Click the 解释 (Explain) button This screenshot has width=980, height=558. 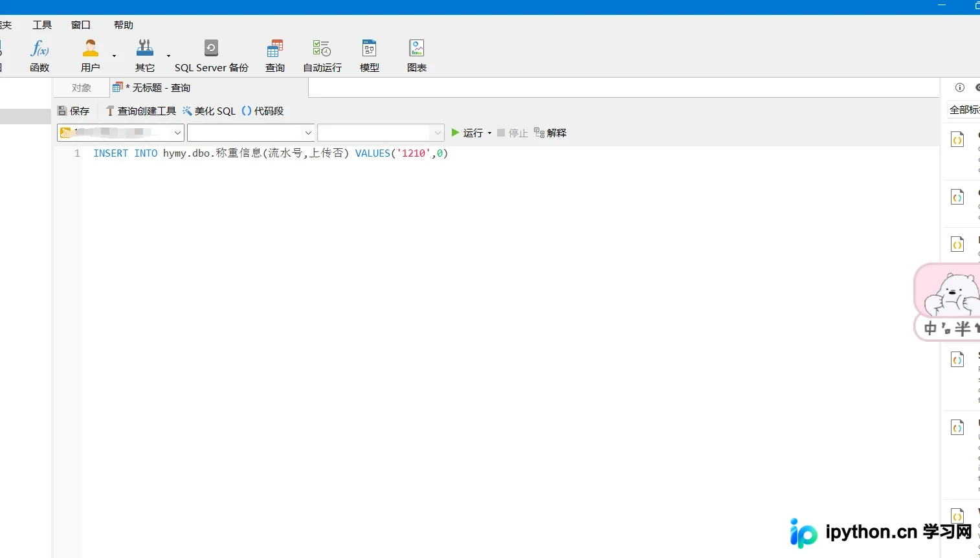tap(550, 133)
